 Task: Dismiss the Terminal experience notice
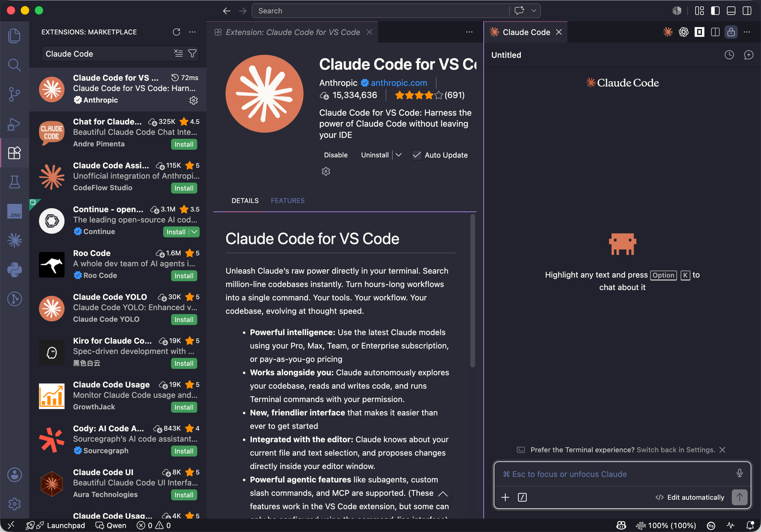point(723,450)
